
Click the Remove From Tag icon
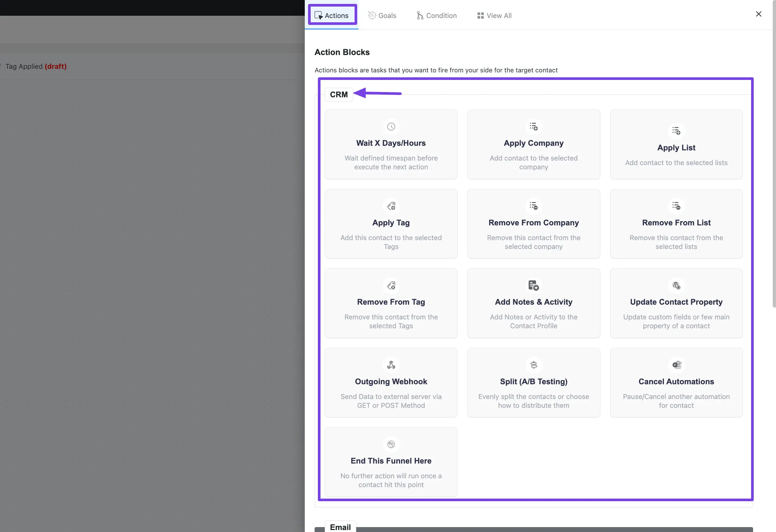tap(391, 285)
